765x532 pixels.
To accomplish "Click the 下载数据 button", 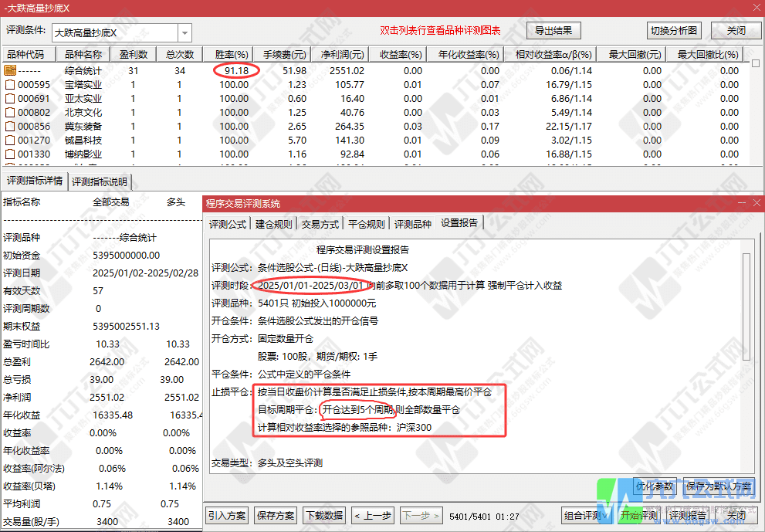I will point(323,515).
